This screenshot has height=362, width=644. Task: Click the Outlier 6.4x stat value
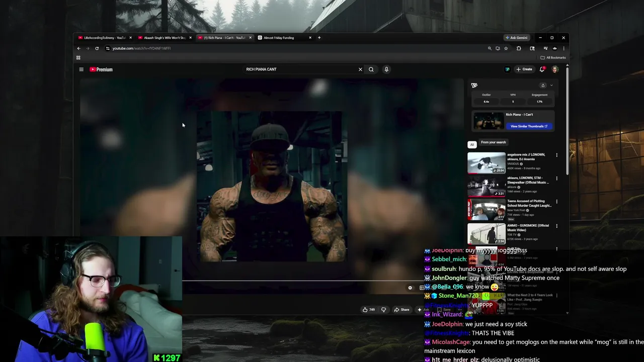487,102
